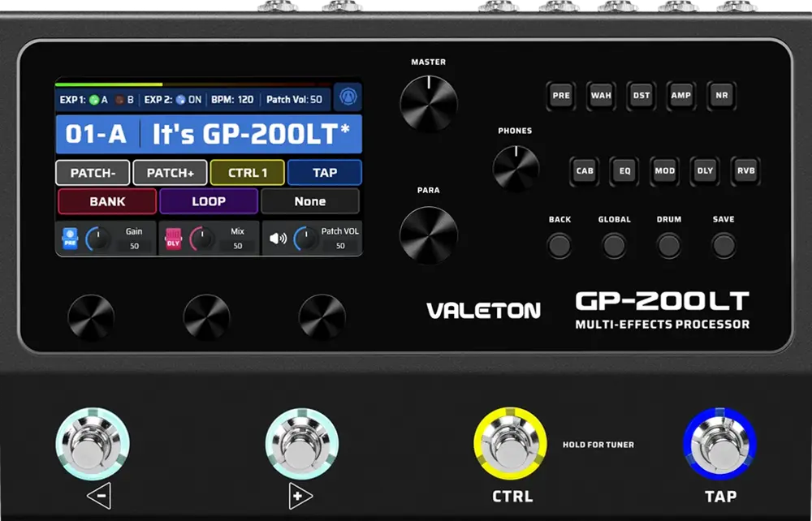This screenshot has height=521, width=812.
Task: Push the BACK round button
Action: [559, 246]
